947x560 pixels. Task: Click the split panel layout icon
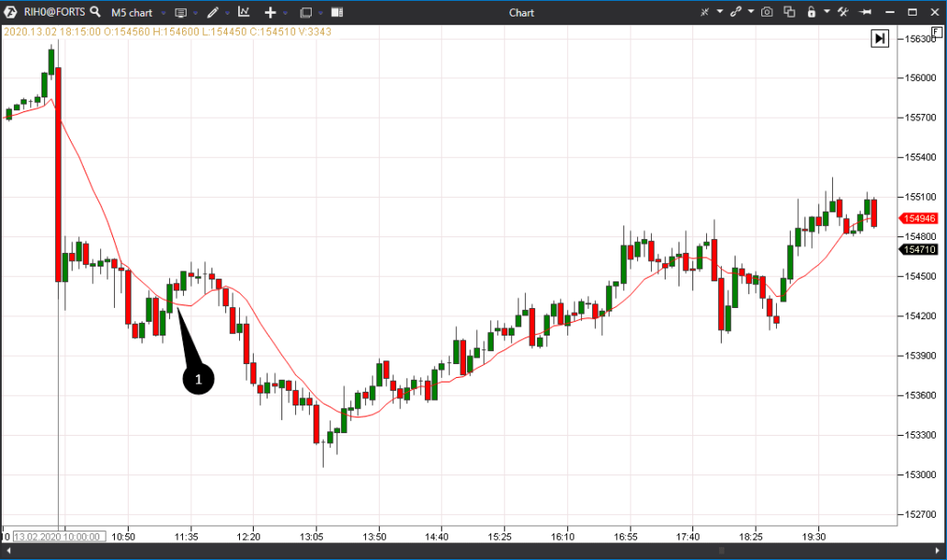coord(337,12)
